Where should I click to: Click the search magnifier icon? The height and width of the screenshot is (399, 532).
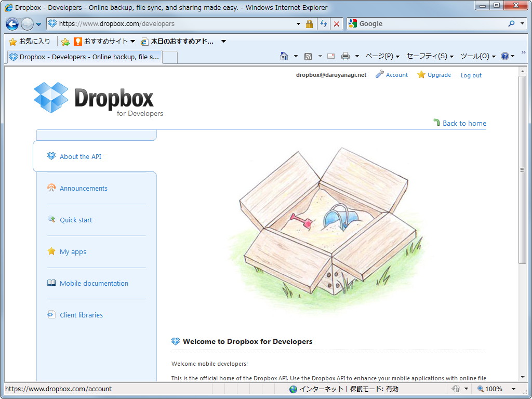click(511, 24)
